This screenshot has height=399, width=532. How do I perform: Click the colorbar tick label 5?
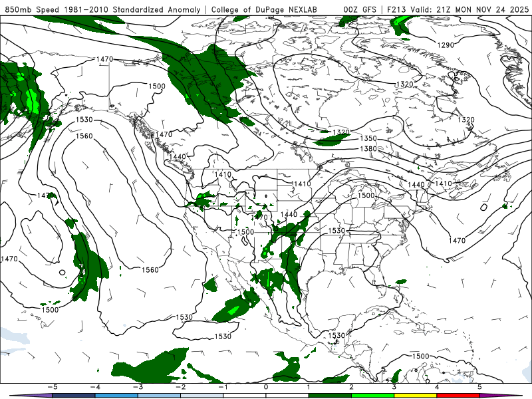pos(479,387)
